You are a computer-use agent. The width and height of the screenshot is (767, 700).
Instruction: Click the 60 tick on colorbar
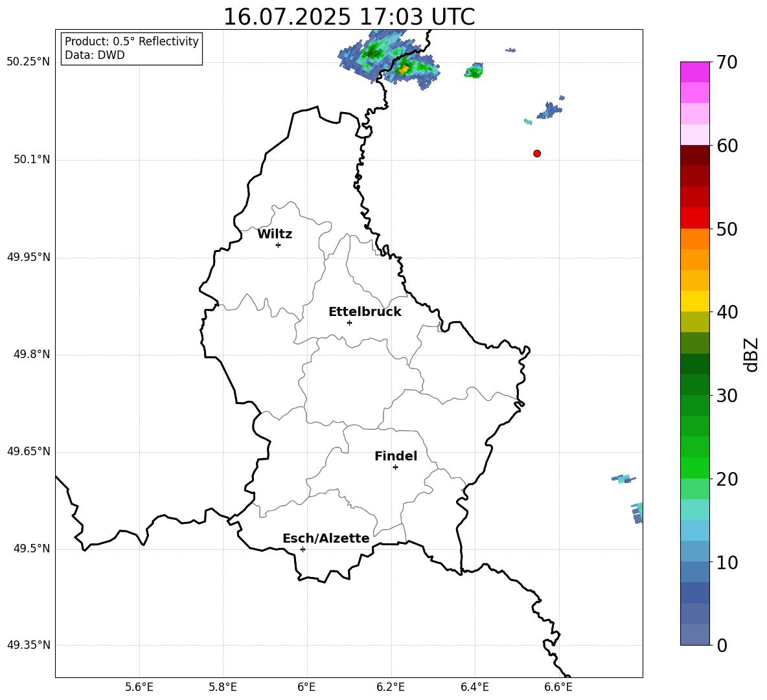[x=727, y=146]
